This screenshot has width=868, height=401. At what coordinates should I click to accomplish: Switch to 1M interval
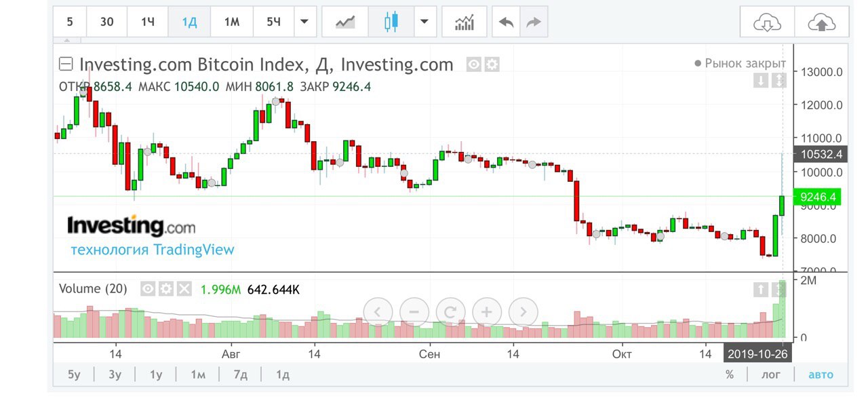click(x=232, y=22)
